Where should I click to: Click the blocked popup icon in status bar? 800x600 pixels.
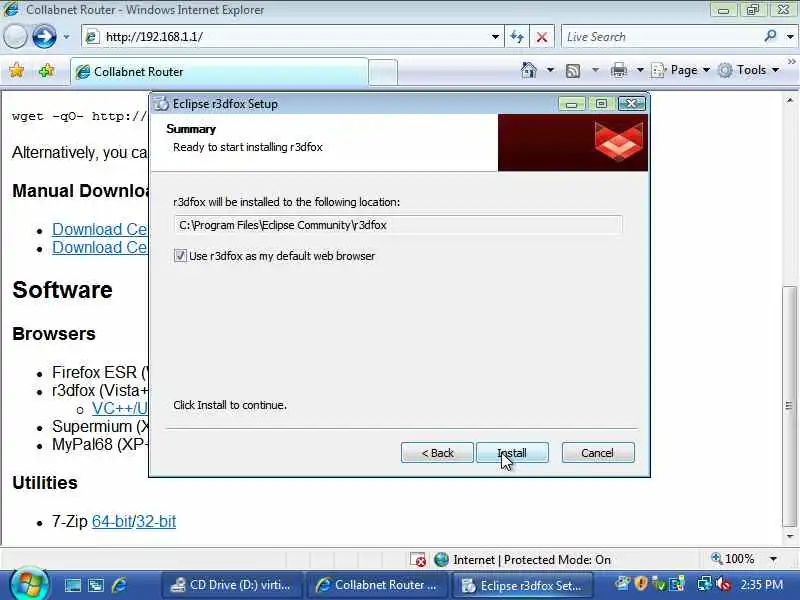[x=418, y=560]
